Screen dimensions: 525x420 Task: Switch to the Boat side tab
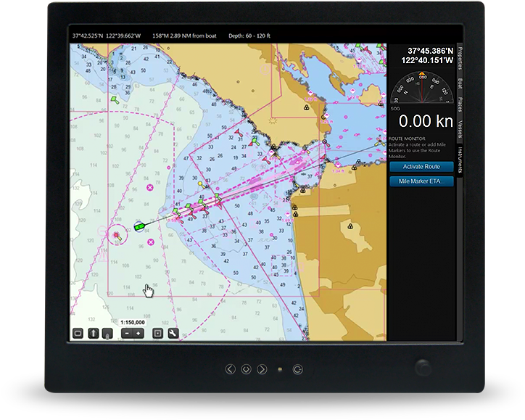click(460, 83)
